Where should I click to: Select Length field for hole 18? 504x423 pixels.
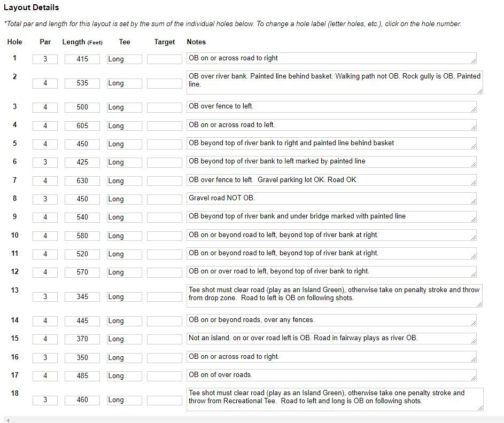tap(82, 400)
